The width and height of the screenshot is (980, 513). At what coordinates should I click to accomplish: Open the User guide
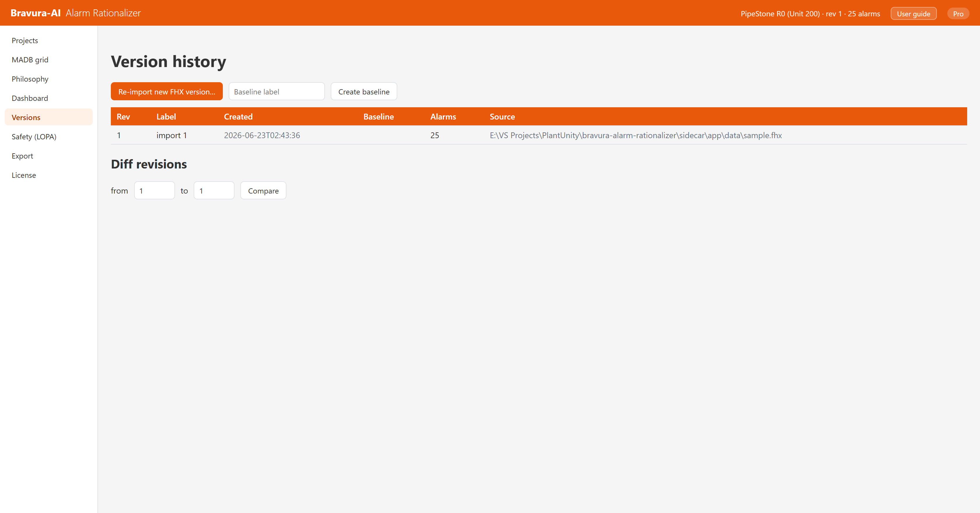pos(914,14)
